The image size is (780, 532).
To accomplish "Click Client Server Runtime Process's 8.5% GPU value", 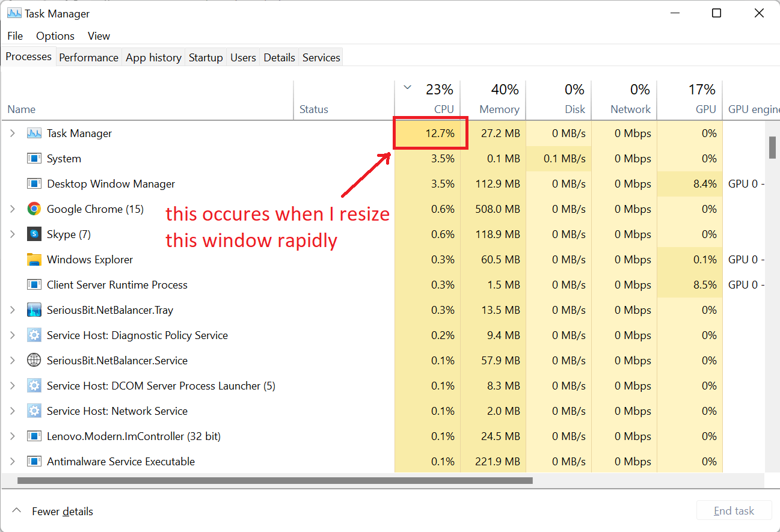I will pyautogui.click(x=705, y=285).
